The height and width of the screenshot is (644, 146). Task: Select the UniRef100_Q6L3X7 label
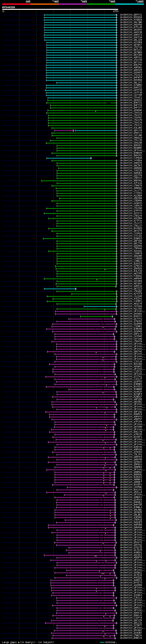tap(131, 82)
